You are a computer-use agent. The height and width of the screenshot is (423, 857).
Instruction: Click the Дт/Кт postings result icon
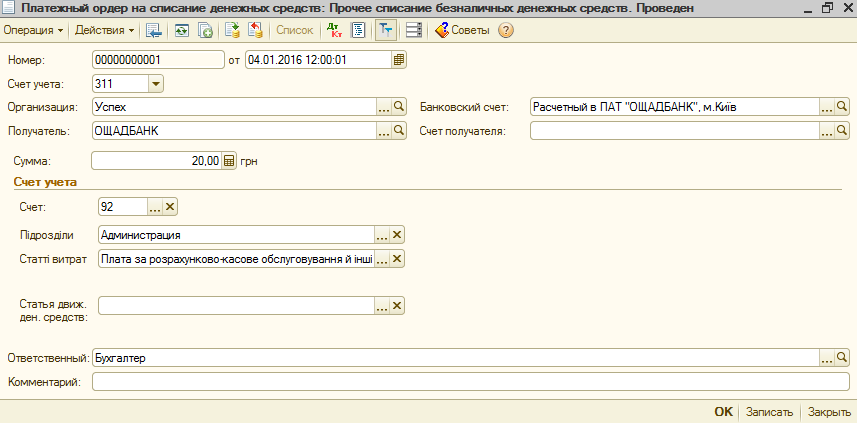[x=334, y=30]
